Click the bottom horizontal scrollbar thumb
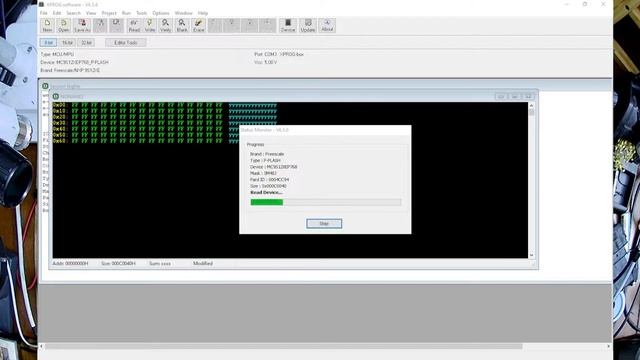Image resolution: width=640 pixels, height=360 pixels. click(x=283, y=346)
